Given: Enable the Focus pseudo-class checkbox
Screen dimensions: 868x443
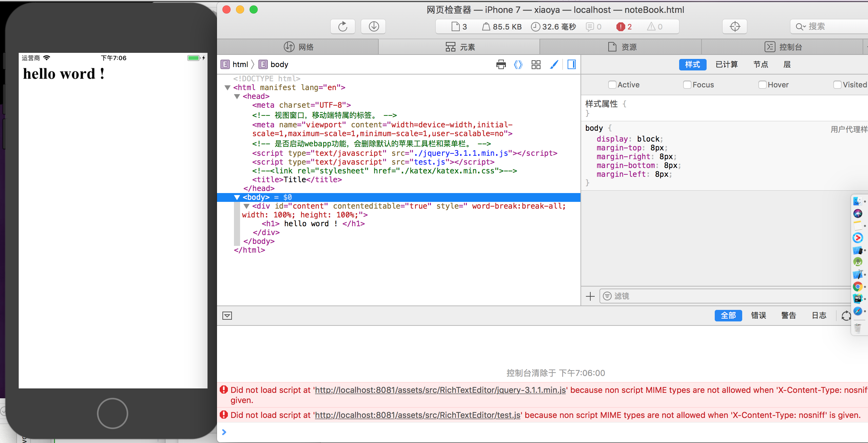Looking at the screenshot, I should pyautogui.click(x=687, y=85).
